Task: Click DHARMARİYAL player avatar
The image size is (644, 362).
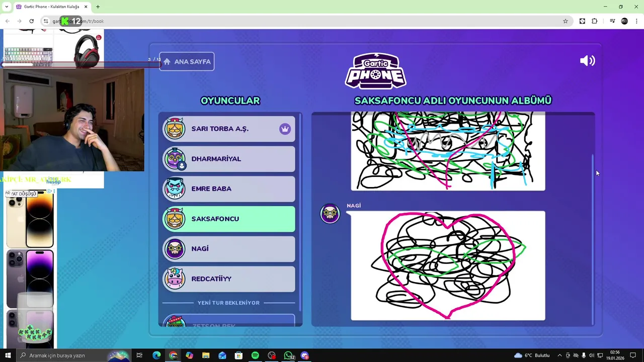Action: coord(175,159)
